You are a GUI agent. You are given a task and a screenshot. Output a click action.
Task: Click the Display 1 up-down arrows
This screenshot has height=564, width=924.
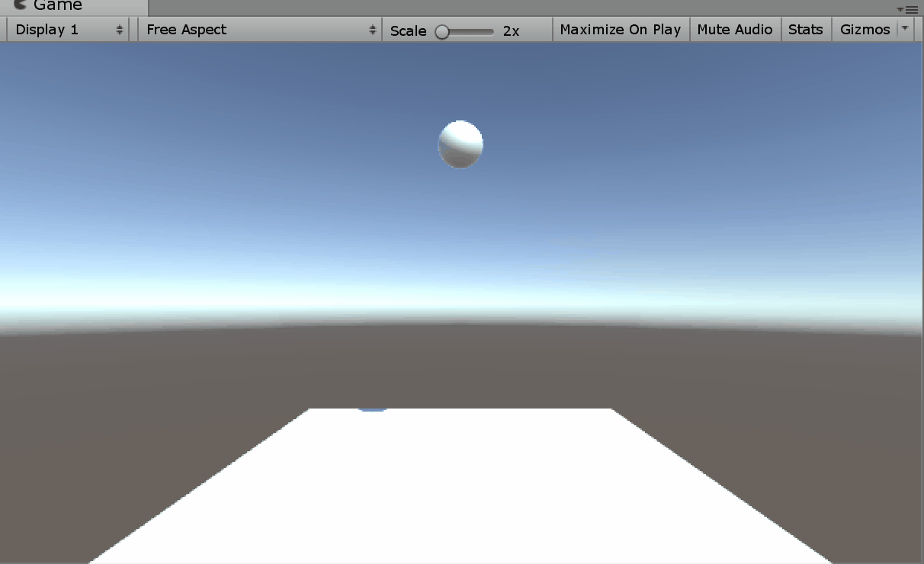click(x=120, y=30)
